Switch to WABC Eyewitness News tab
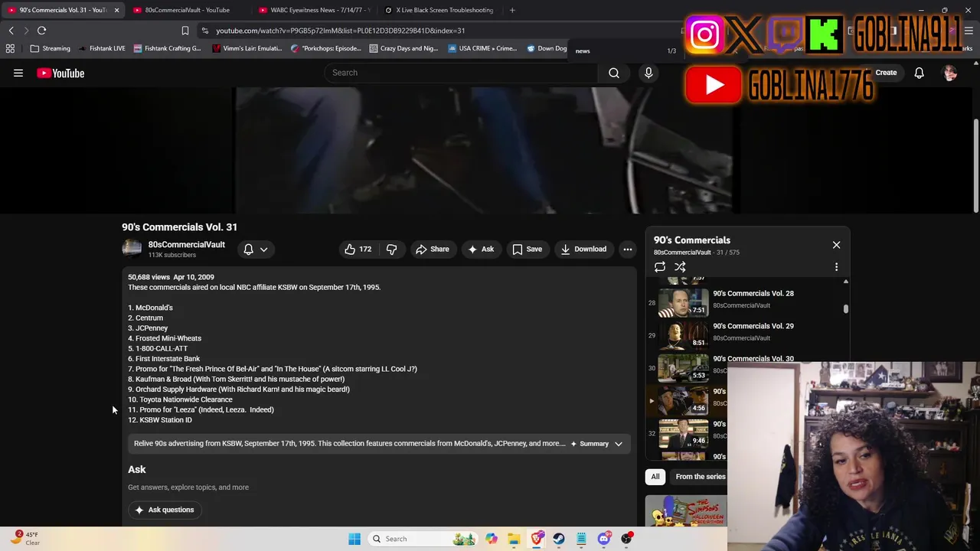The image size is (980, 551). point(314,10)
